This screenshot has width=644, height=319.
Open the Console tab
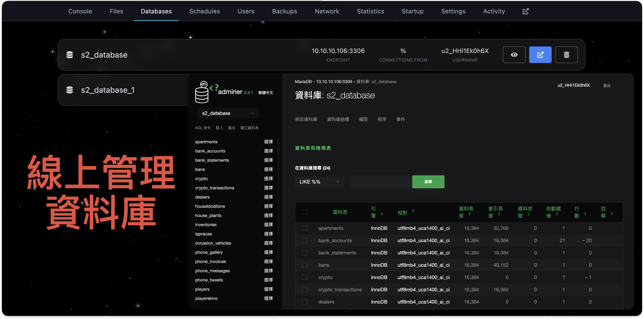click(80, 11)
